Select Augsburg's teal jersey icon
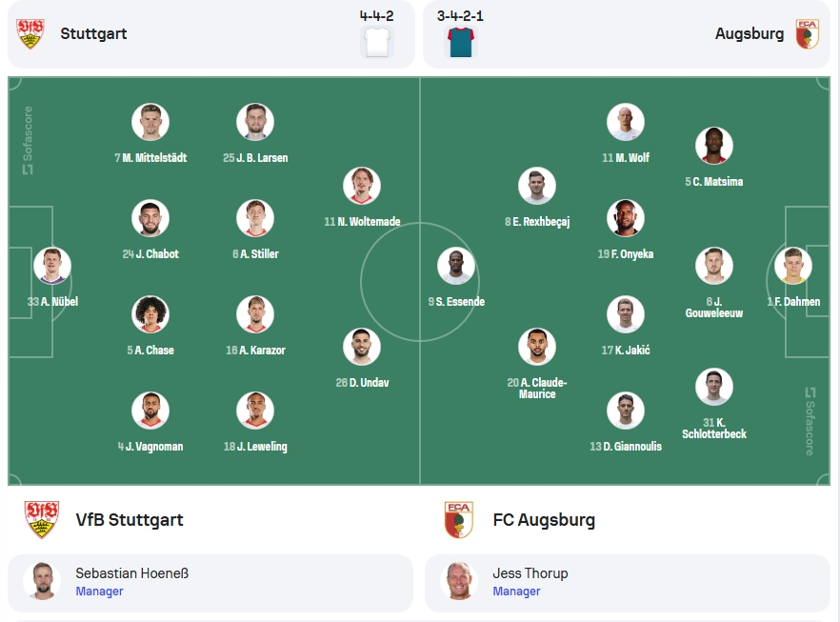The image size is (840, 622). tap(461, 42)
